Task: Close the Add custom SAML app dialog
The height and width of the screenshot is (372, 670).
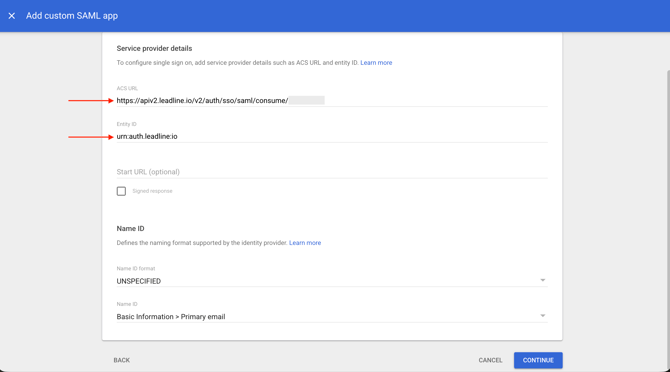Action: (x=12, y=16)
